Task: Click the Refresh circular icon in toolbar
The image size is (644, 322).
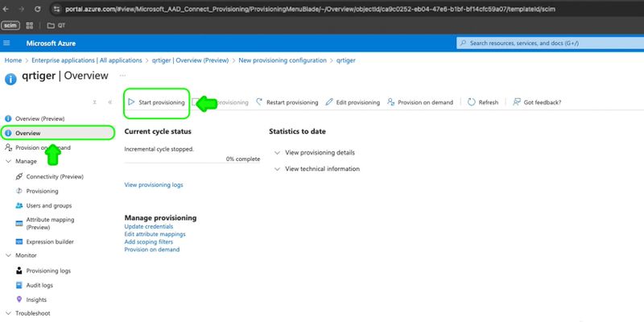Action: tap(472, 102)
